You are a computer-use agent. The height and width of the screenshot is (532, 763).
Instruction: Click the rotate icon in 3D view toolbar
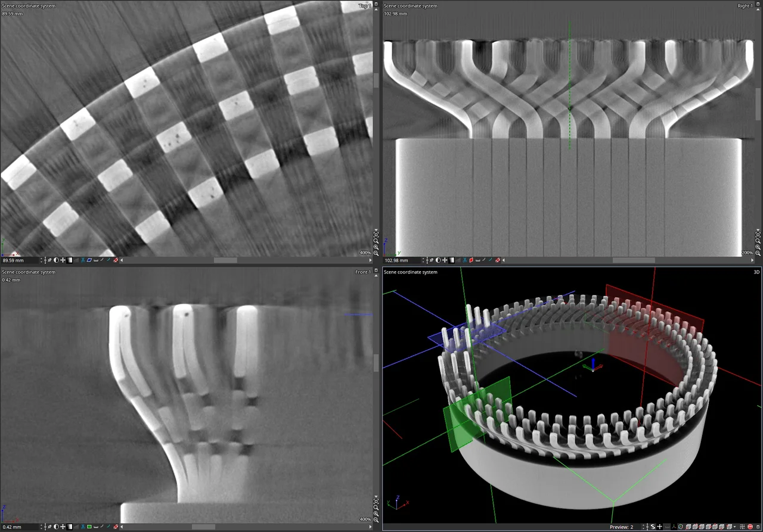click(x=653, y=527)
